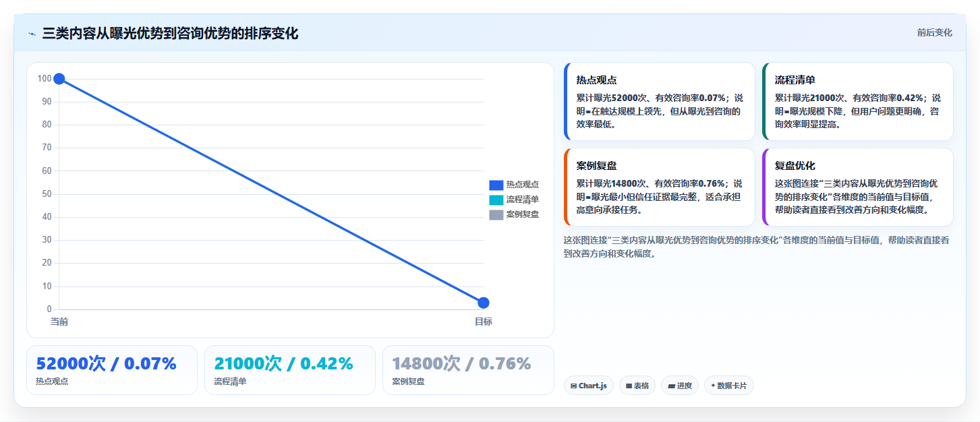Click the y-axis value 90

pos(47,102)
